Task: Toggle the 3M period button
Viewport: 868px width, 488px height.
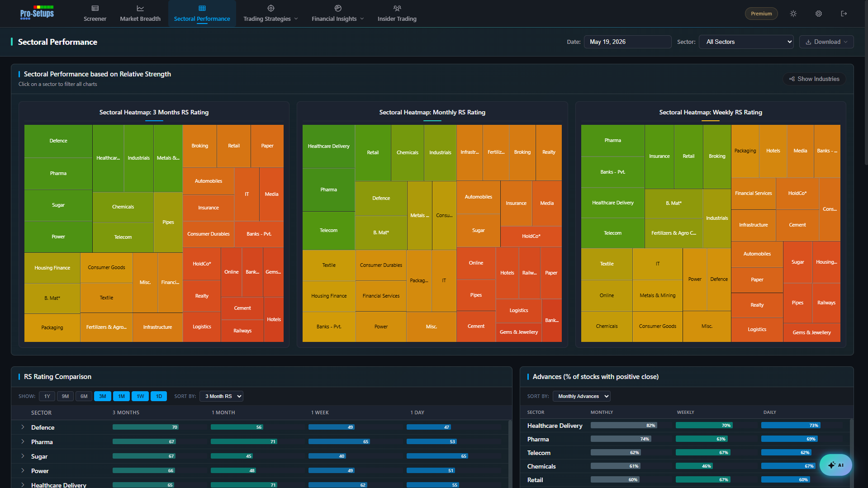Action: [x=103, y=396]
